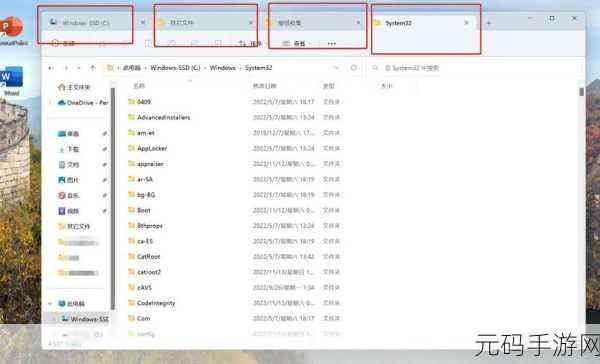Collapse the This PC (此电脑) node
600x364 pixels.
pos(50,304)
